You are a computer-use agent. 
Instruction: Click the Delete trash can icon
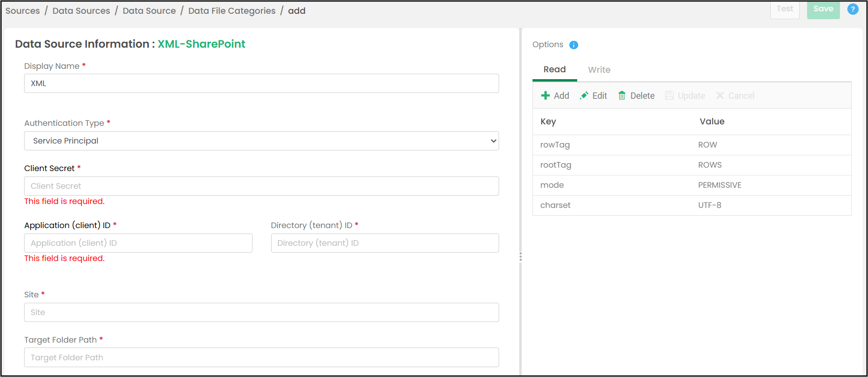point(622,95)
